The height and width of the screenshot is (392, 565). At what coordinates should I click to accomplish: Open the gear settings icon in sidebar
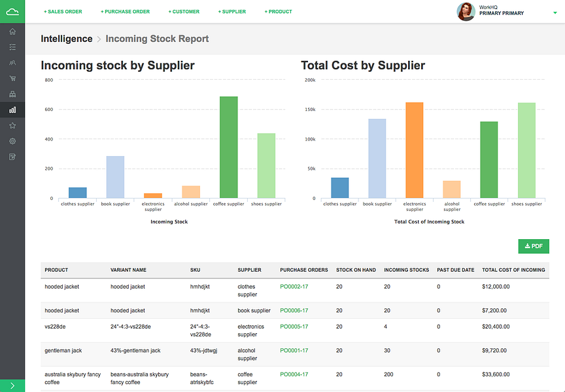tap(12, 141)
